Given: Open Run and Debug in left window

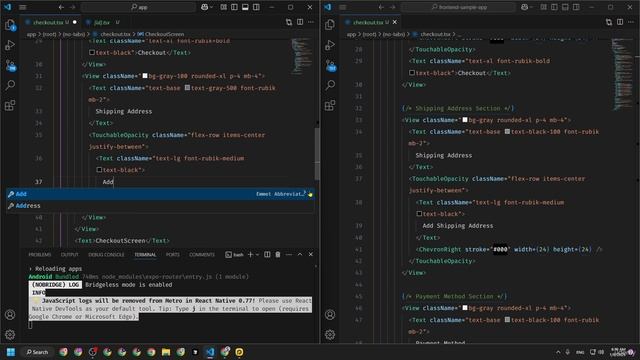Looking at the screenshot, I should 10,45.
